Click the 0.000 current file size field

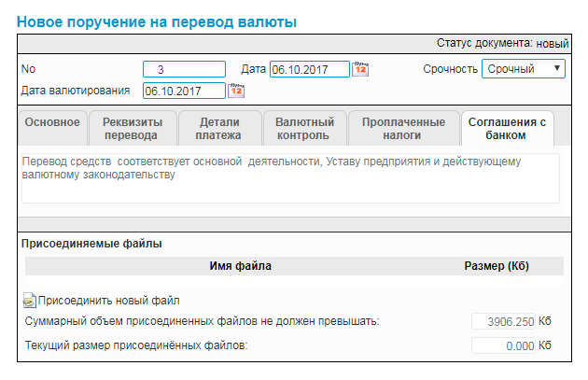tap(503, 345)
